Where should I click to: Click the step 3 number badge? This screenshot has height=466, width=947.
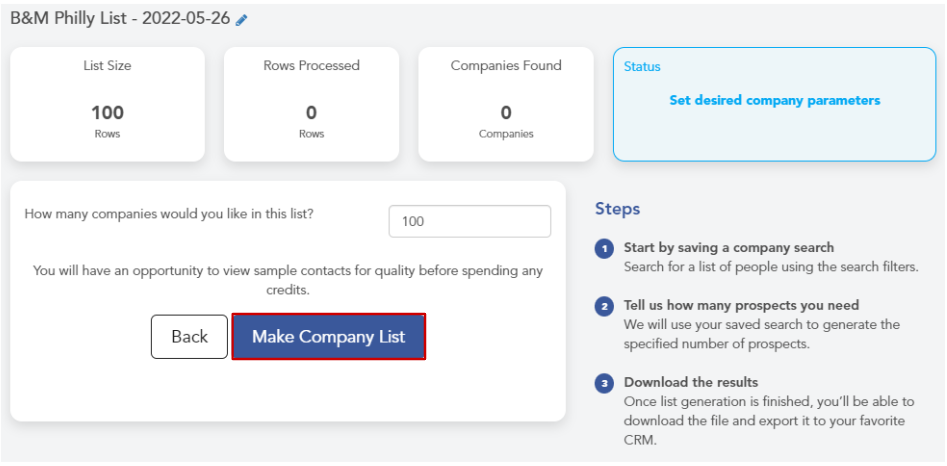click(604, 384)
